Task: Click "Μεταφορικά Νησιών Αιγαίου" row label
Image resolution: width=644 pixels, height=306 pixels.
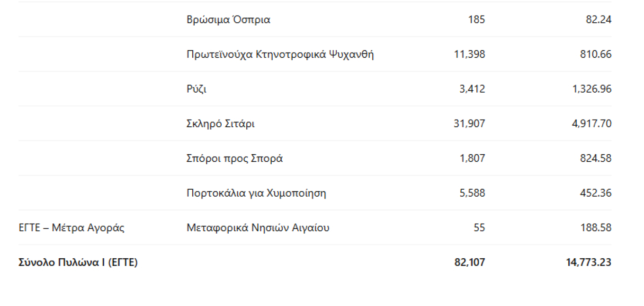Action: (258, 228)
